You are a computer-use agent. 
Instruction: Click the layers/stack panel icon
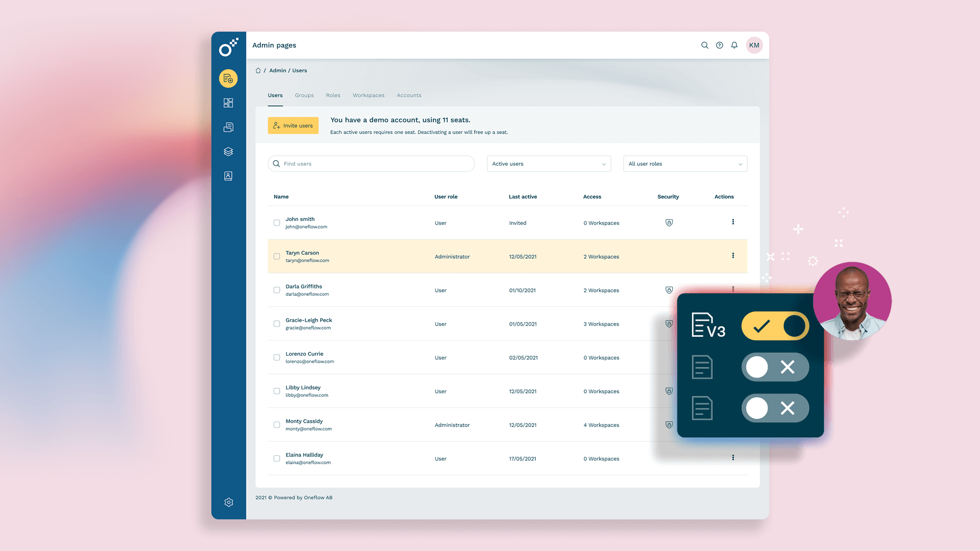(x=228, y=151)
